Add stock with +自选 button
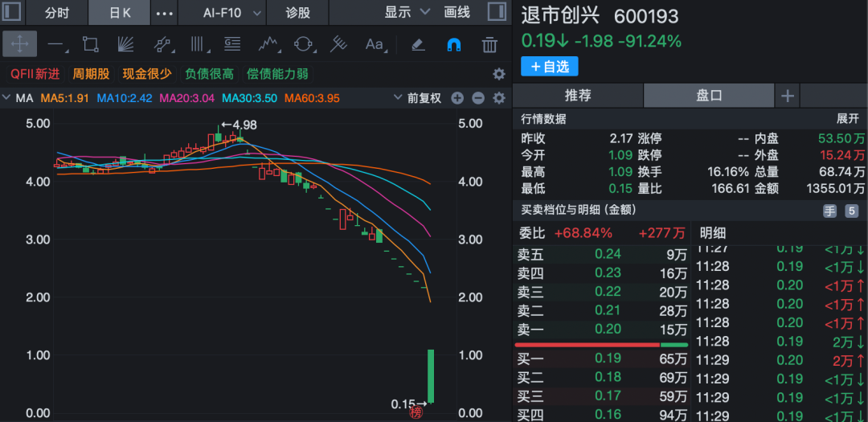This screenshot has height=422, width=868. (x=549, y=67)
